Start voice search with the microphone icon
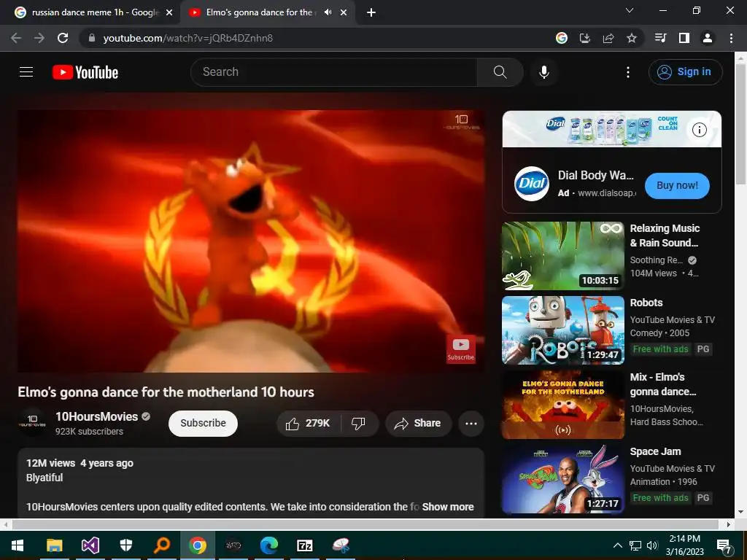Viewport: 747px width, 560px height. (544, 72)
